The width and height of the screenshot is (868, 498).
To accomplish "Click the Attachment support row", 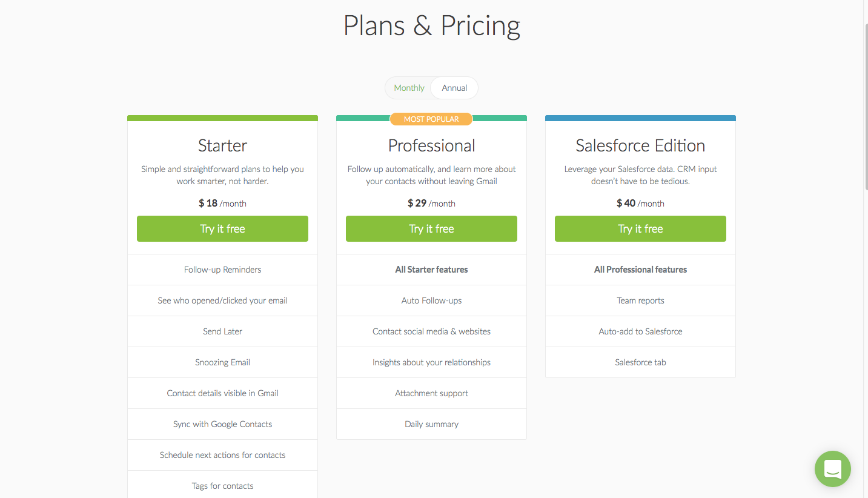I will 431,393.
